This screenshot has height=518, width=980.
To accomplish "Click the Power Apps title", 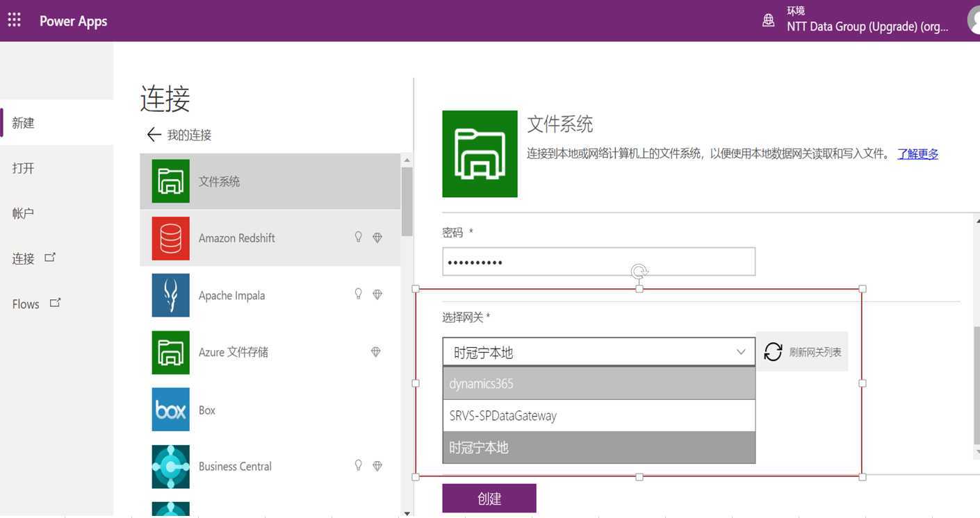I will coord(73,21).
